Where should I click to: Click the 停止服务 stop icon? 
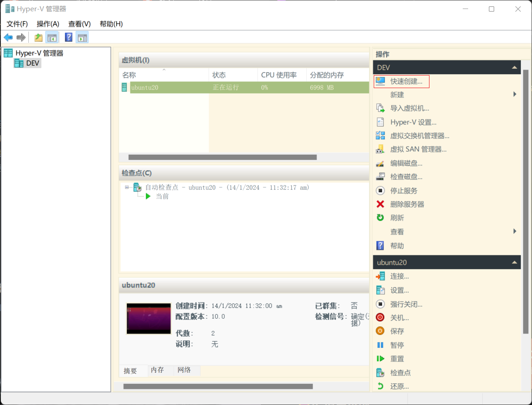pos(380,191)
